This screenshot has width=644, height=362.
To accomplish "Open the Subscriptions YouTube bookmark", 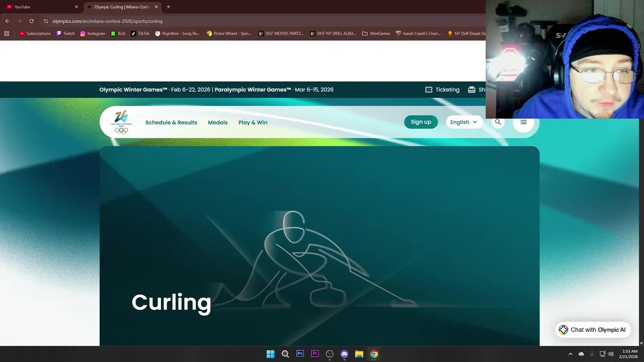I will coord(35,34).
